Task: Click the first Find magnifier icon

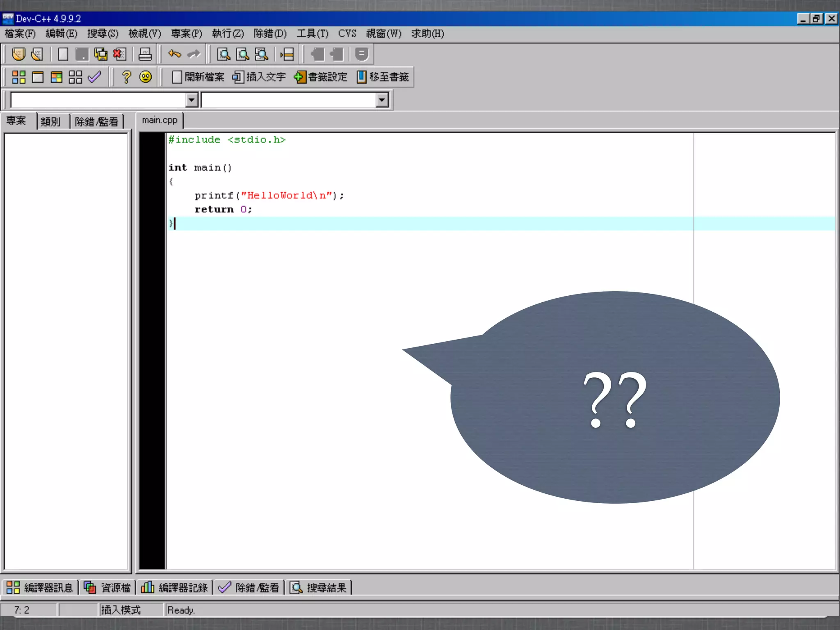Action: (224, 54)
